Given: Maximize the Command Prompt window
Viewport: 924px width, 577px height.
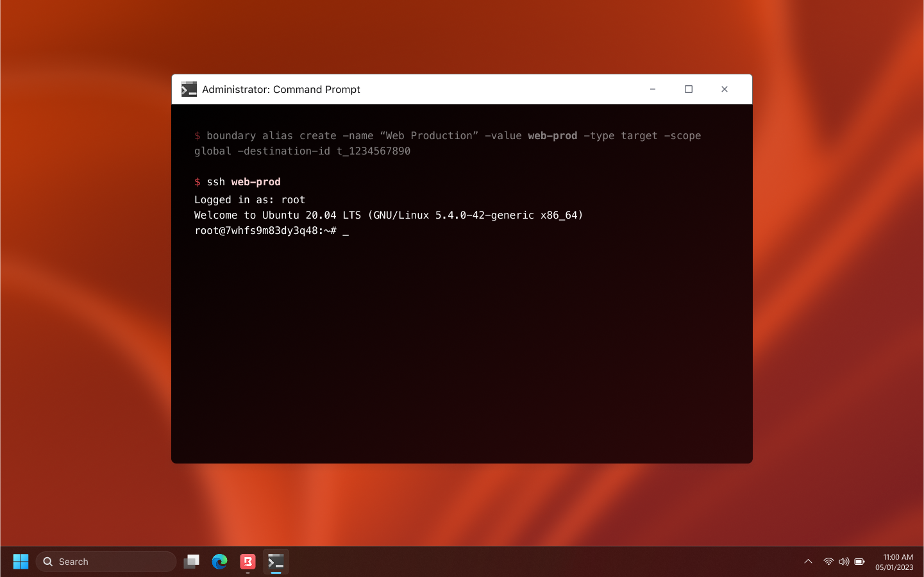Looking at the screenshot, I should point(689,89).
